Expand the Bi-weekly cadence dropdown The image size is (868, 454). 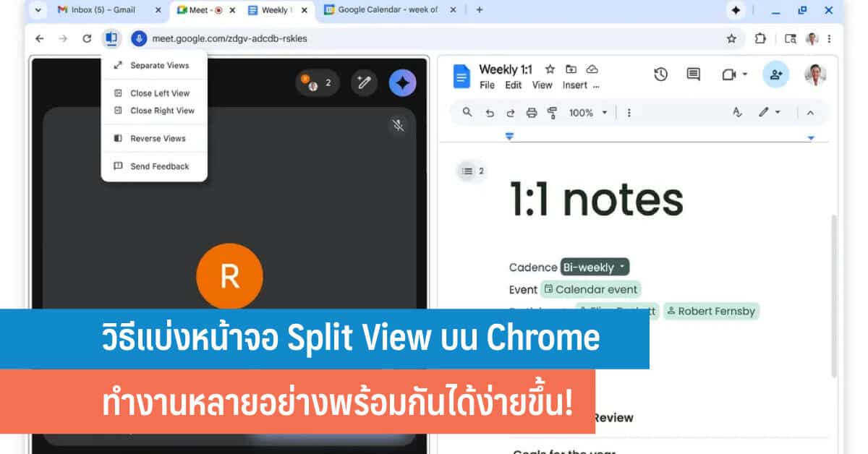point(595,267)
